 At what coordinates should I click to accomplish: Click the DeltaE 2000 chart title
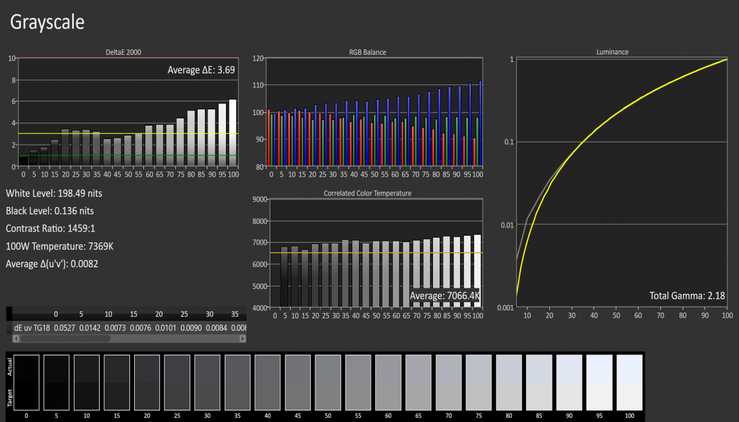(x=123, y=52)
